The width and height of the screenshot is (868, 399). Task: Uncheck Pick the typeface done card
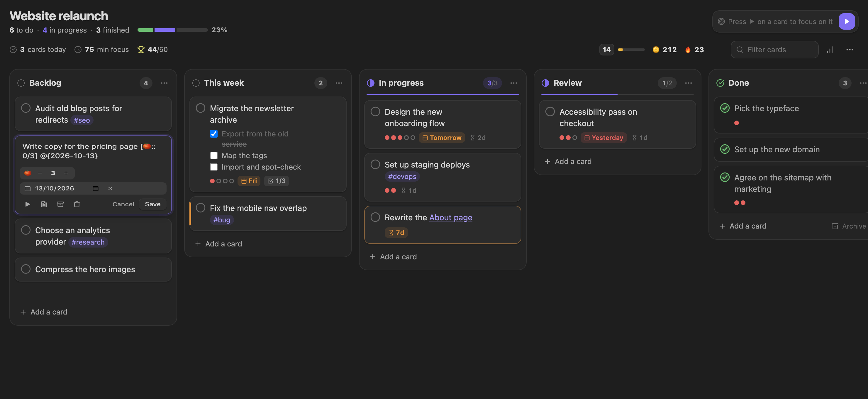[x=725, y=108]
